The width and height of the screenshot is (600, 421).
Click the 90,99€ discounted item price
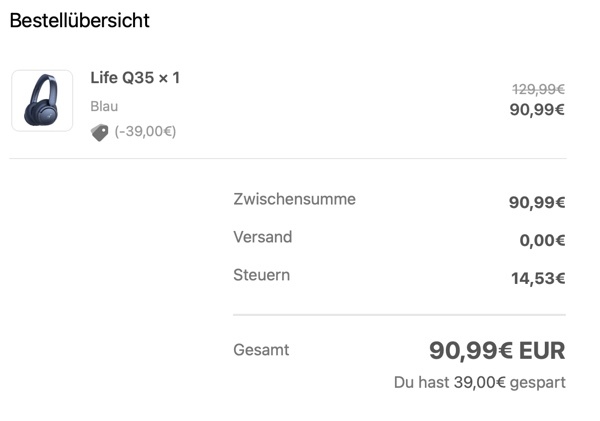(x=537, y=110)
